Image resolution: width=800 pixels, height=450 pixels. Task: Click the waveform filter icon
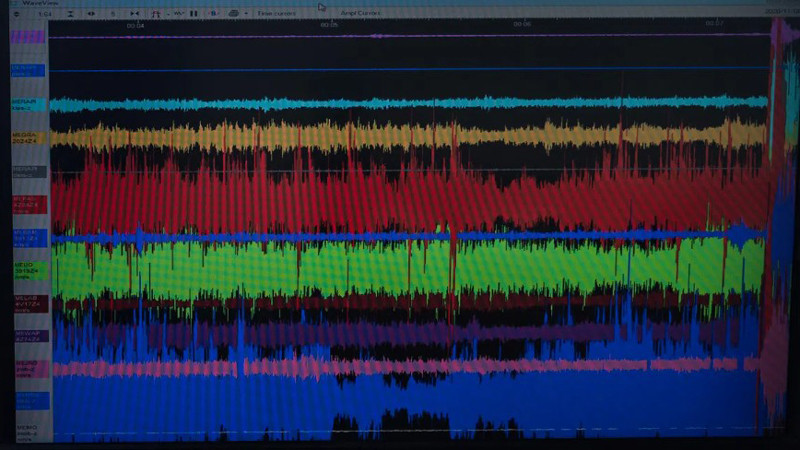tap(178, 13)
